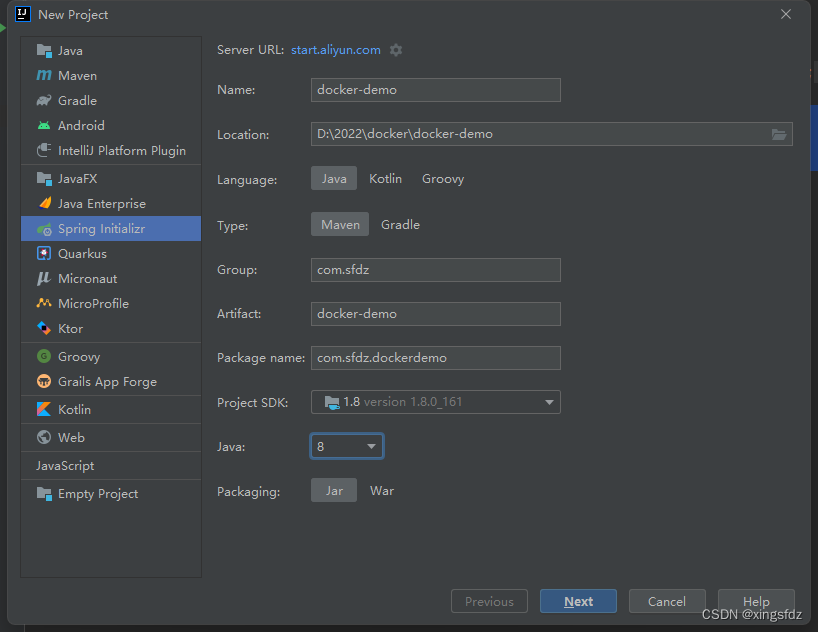Set language to Java
This screenshot has height=632, width=818.
click(x=334, y=178)
